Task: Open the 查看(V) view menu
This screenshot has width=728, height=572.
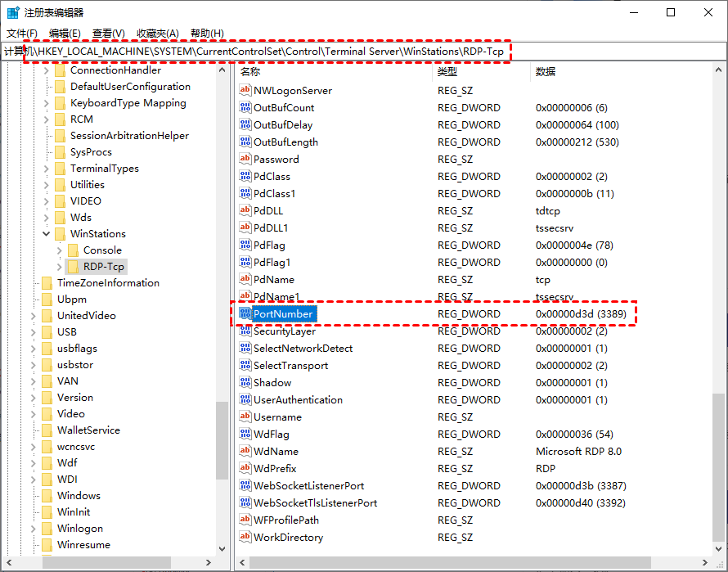Action: coord(108,33)
